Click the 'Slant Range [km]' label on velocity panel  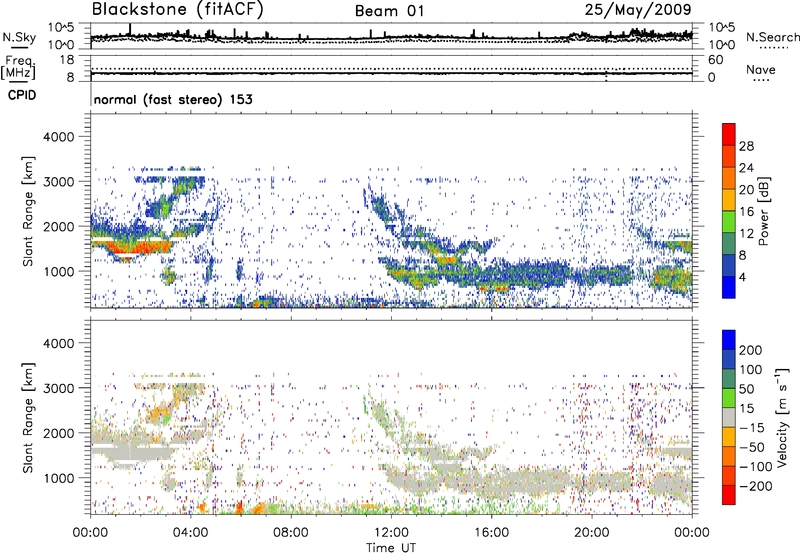click(x=28, y=418)
